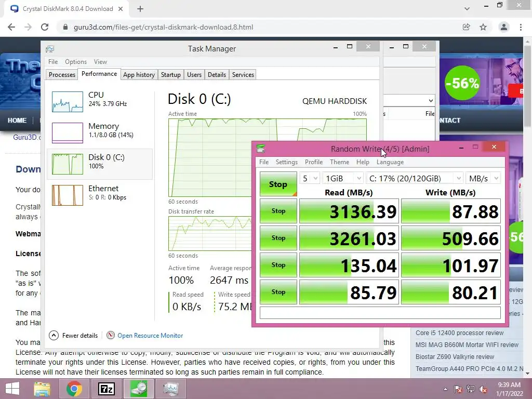Click the share page icon in address bar

pyautogui.click(x=466, y=27)
